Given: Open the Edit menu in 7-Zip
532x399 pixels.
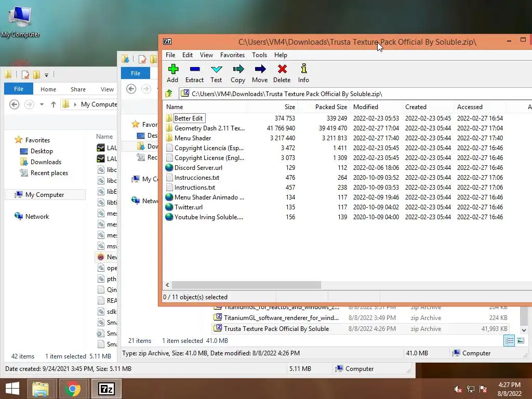Looking at the screenshot, I should (x=187, y=55).
